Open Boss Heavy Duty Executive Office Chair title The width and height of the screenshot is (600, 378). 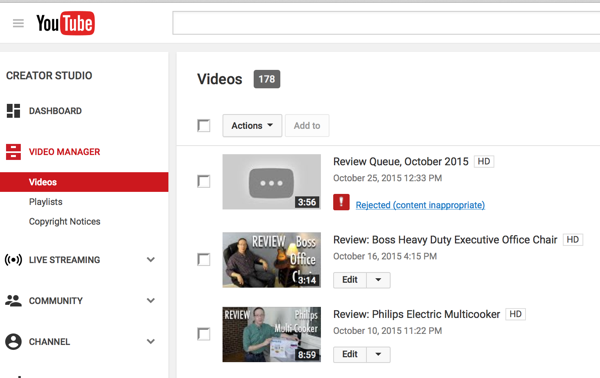[x=445, y=240]
